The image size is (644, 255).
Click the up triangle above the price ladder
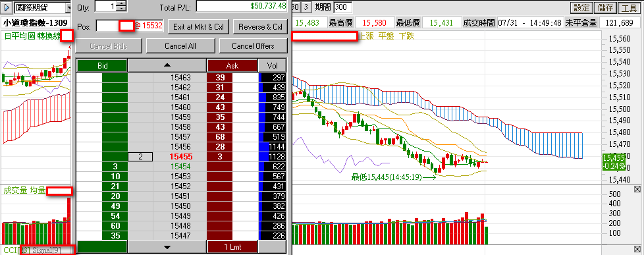pyautogui.click(x=167, y=65)
